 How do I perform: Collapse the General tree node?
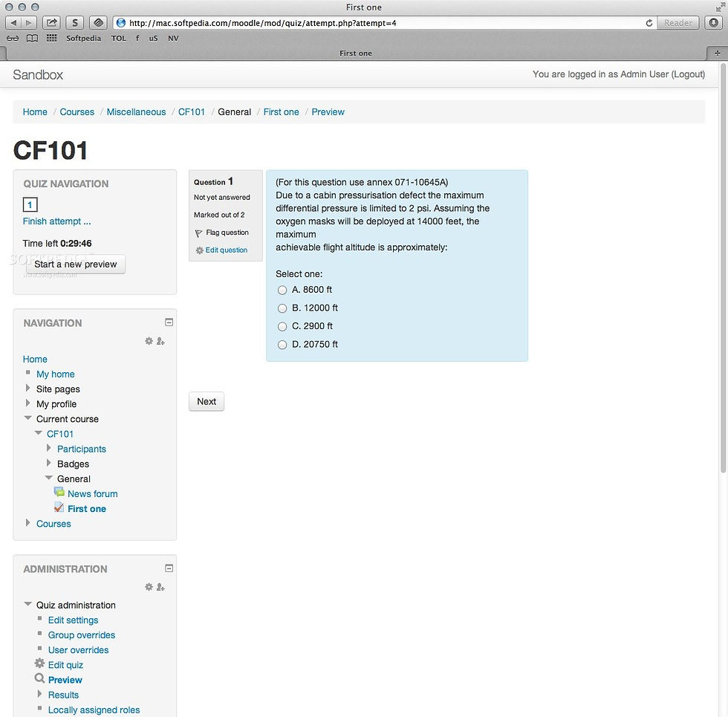point(49,478)
